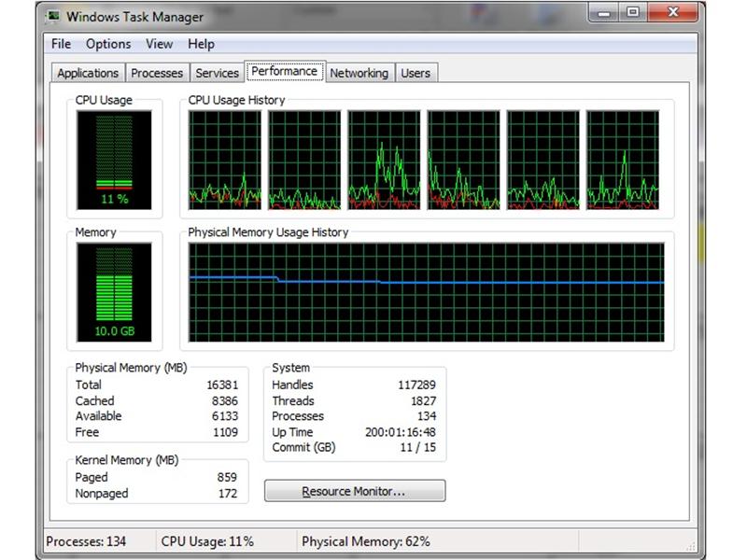Click the Memory usage meter gauge
This screenshot has width=747, height=560.
114,289
